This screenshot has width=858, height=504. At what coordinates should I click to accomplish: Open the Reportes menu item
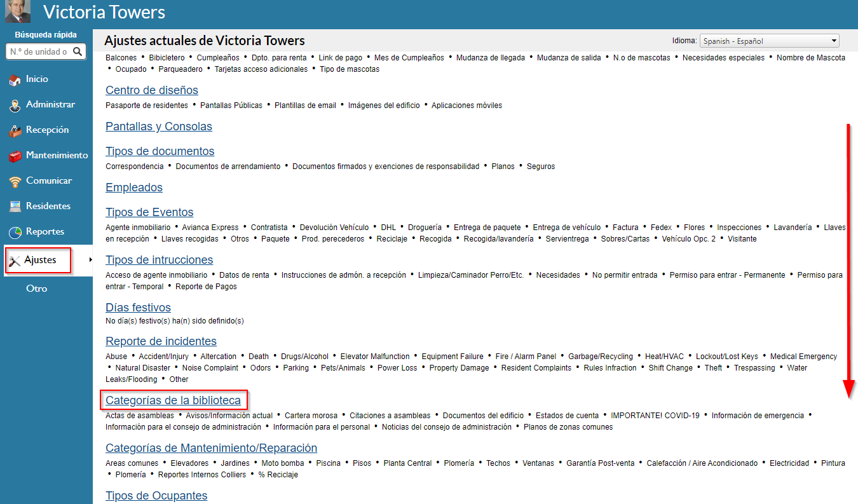coord(45,231)
